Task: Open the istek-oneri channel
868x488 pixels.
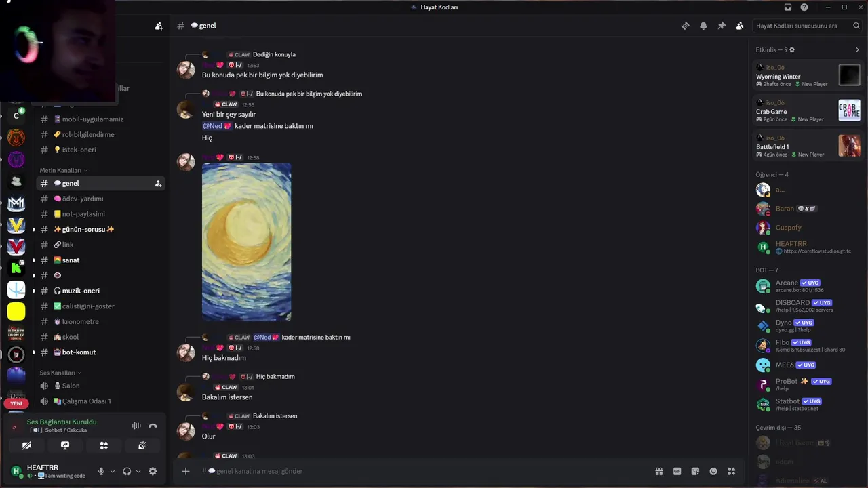Action: (100, 150)
